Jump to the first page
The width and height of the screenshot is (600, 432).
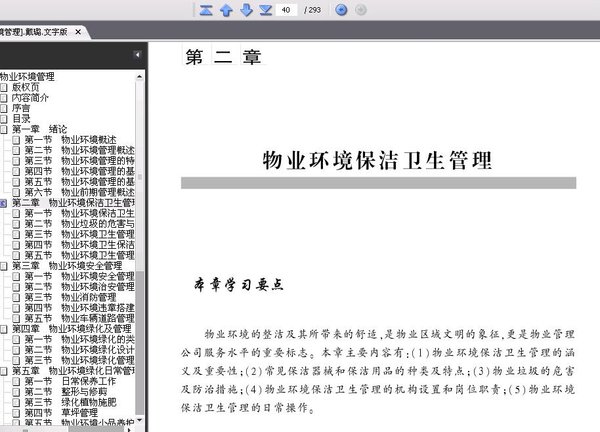click(206, 10)
